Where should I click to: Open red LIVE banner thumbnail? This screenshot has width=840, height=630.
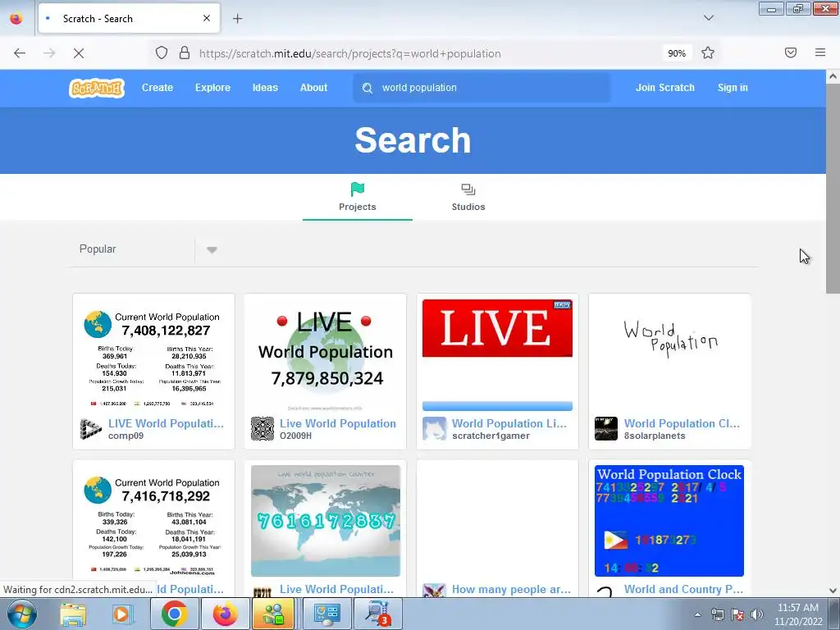497,355
